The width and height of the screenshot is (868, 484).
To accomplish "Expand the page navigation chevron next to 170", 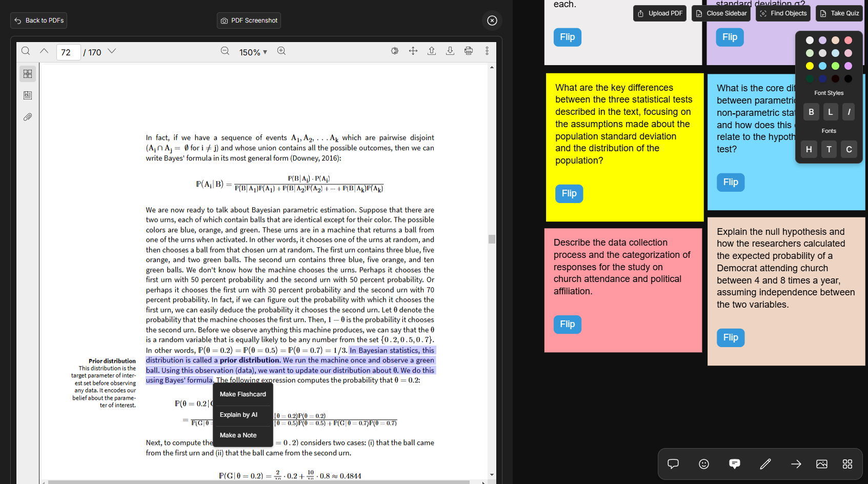I will coord(111,51).
